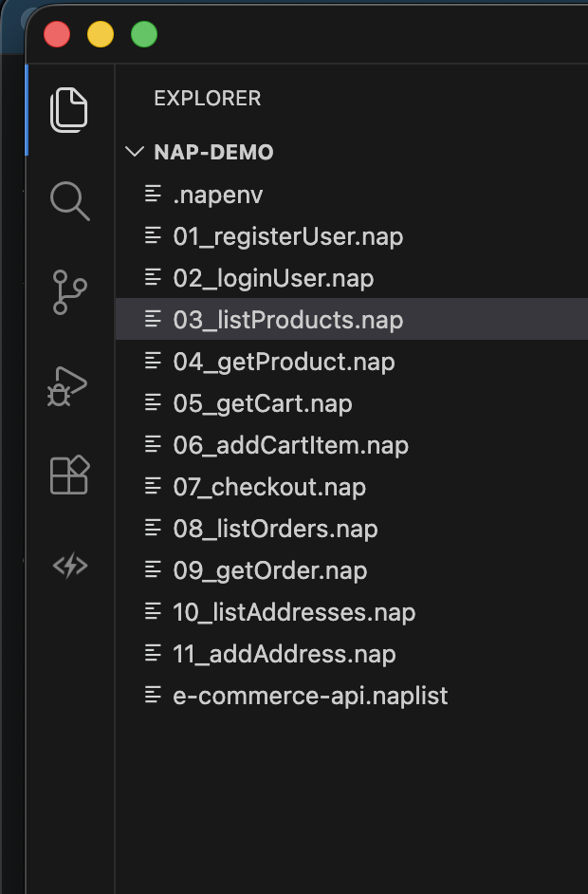Open the Run and Debug view icon
588x894 pixels.
click(x=67, y=386)
